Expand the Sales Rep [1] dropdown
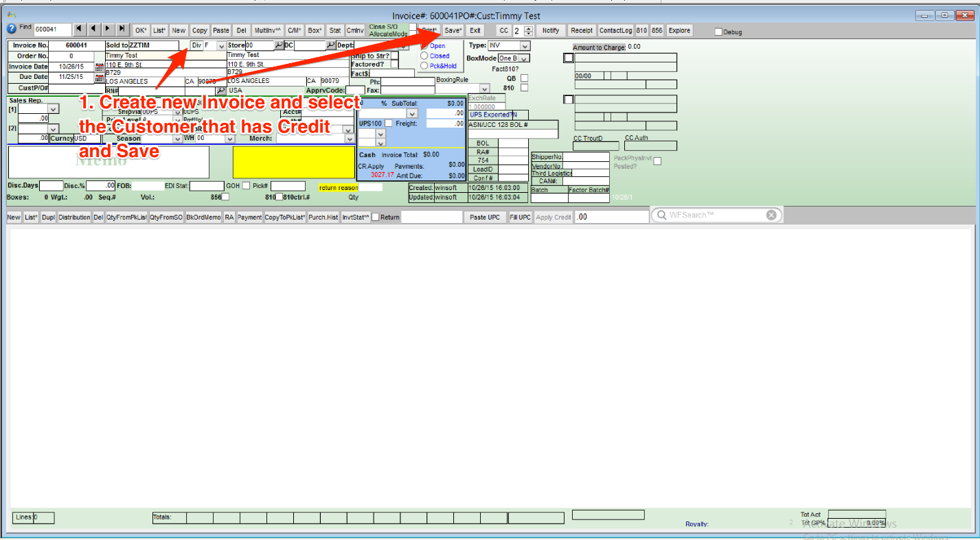Viewport: 980px width, 540px height. 54,108
